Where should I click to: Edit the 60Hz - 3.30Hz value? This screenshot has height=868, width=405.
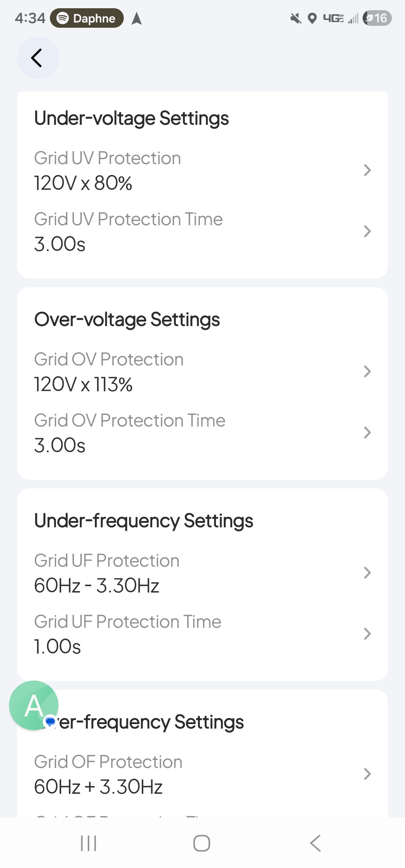pos(97,586)
